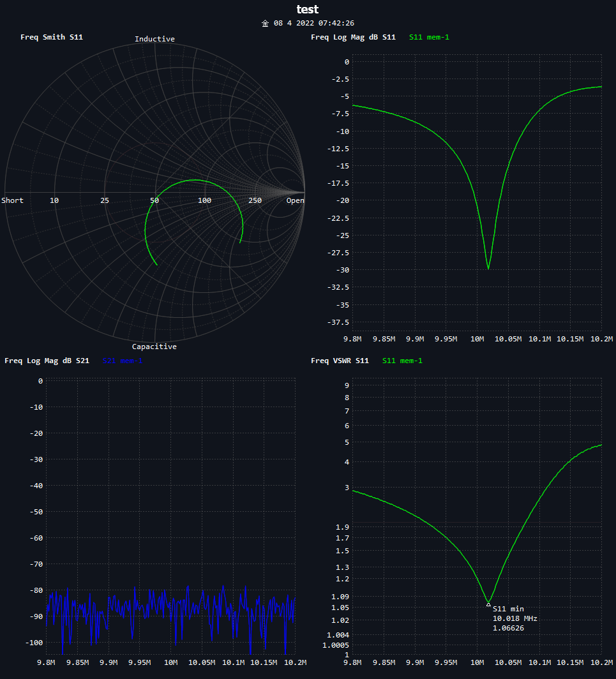Click the '-40' tick on S21 chart axis
Image resolution: width=616 pixels, height=679 pixels.
36,486
